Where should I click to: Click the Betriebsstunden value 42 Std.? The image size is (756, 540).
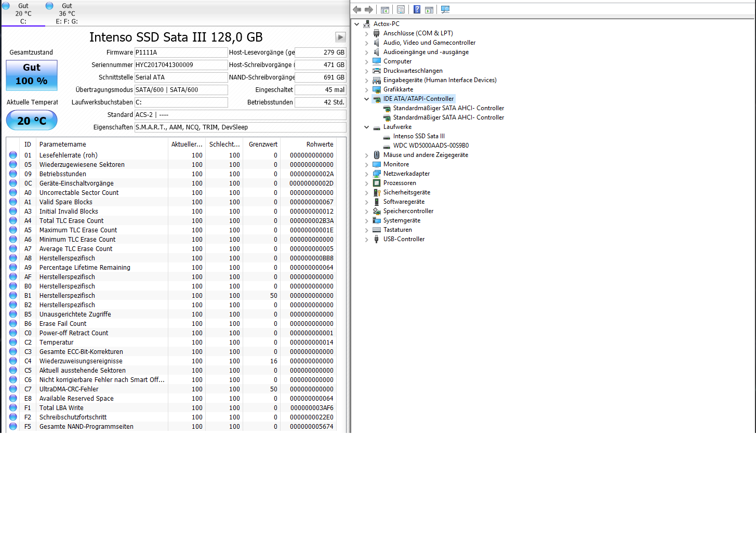click(x=321, y=102)
